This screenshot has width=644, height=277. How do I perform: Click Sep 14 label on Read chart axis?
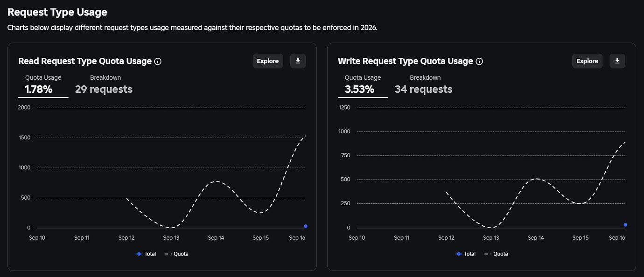tap(216, 238)
